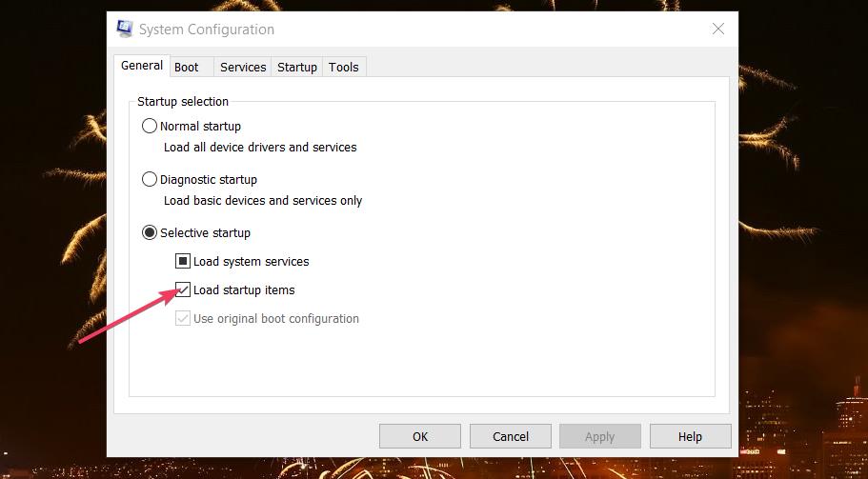Open Help for System Configuration
The height and width of the screenshot is (479, 868).
(690, 436)
